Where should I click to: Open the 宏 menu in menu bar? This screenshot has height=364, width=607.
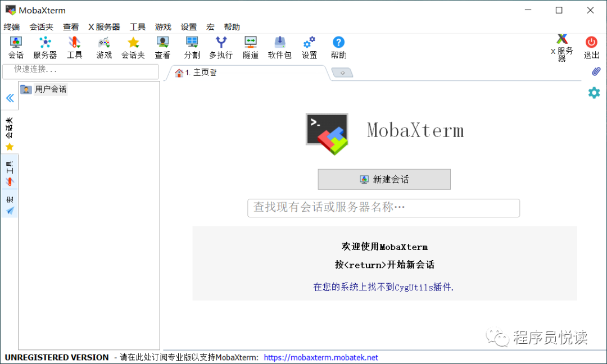pyautogui.click(x=210, y=27)
